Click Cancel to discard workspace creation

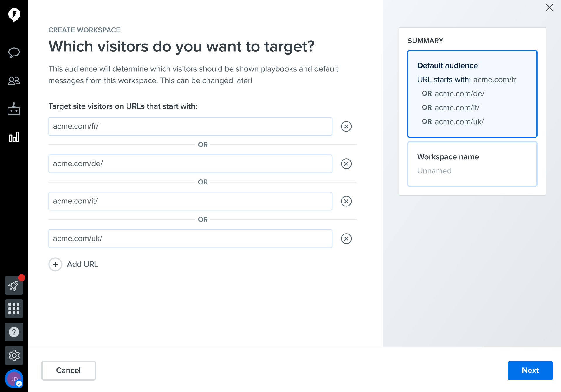pyautogui.click(x=68, y=370)
